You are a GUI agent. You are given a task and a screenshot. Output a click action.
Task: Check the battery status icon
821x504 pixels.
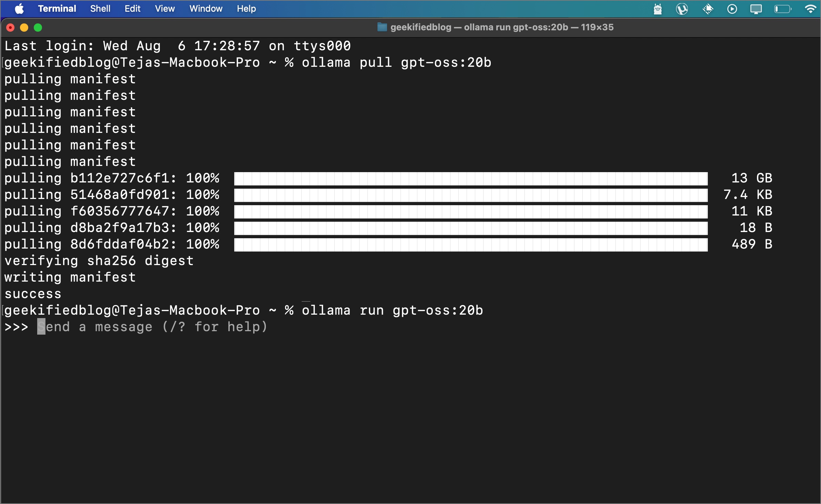[783, 9]
